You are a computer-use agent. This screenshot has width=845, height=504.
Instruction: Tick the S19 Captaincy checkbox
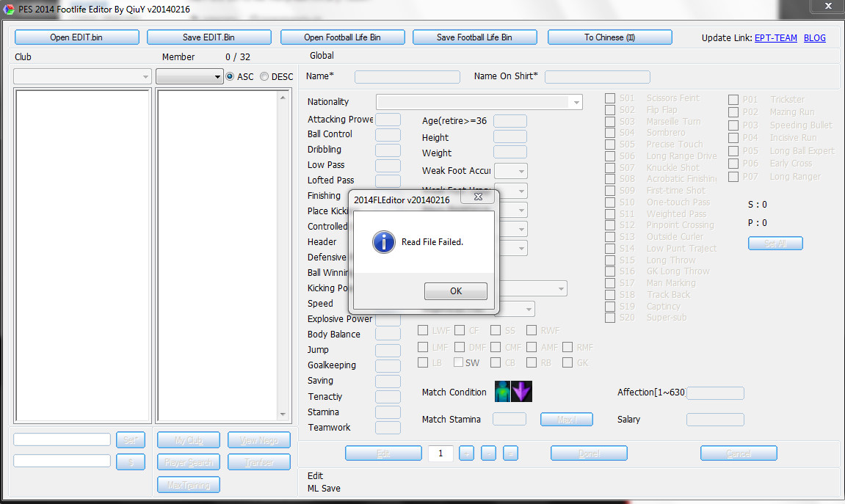(610, 307)
